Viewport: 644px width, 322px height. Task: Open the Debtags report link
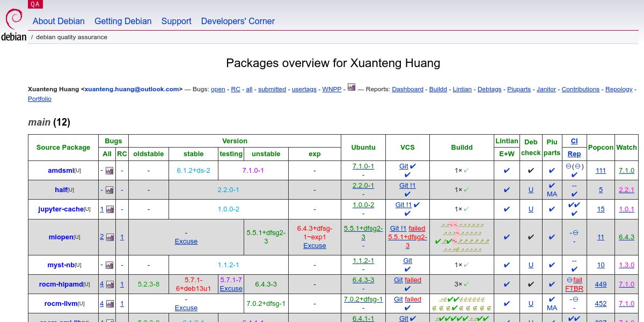[489, 89]
